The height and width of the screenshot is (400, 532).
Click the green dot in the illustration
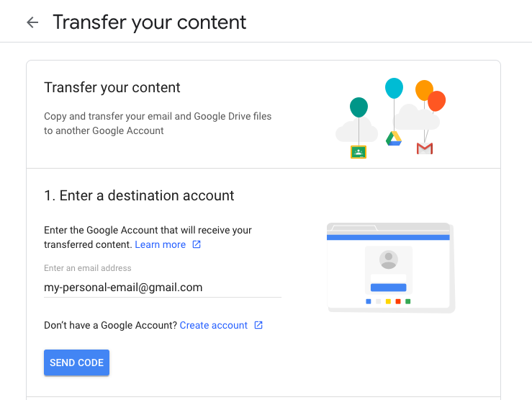(x=408, y=301)
